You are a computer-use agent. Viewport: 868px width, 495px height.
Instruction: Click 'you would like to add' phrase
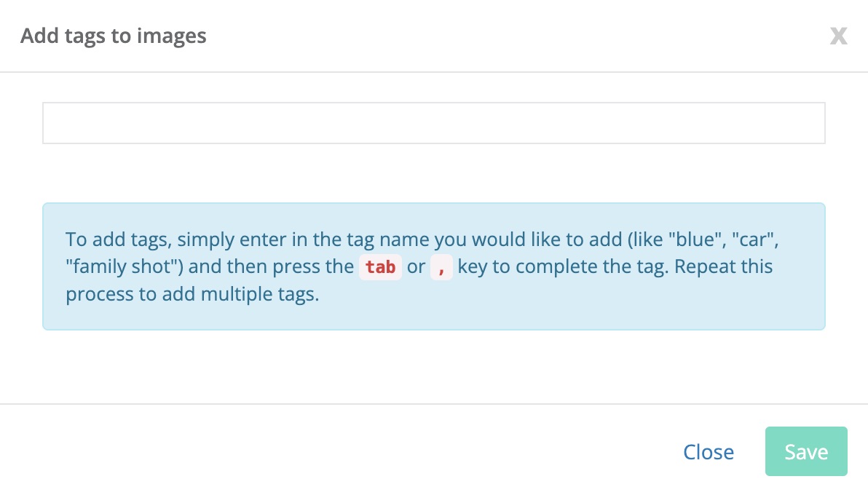(x=528, y=239)
